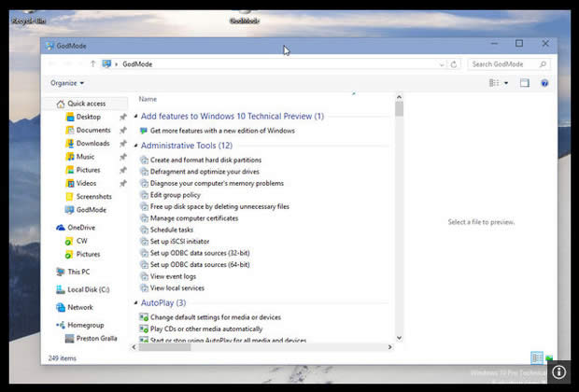Open OneDrive in the navigation pane
Image resolution: width=579 pixels, height=392 pixels.
coord(80,227)
